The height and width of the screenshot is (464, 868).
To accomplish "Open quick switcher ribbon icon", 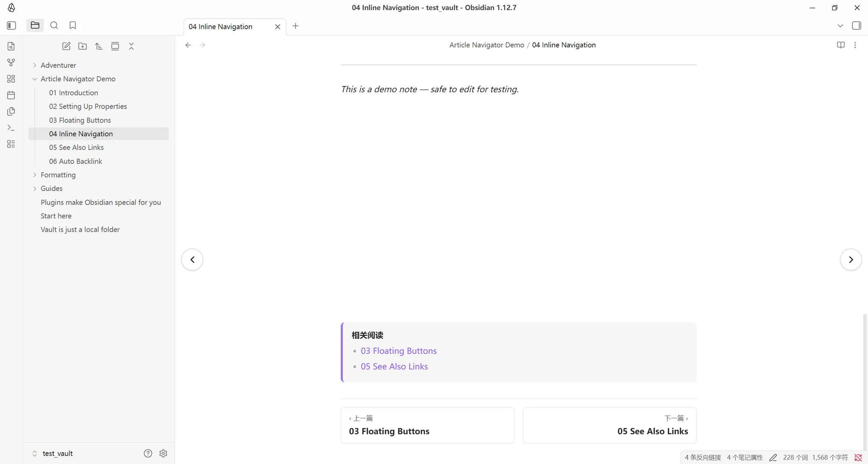I will pyautogui.click(x=11, y=46).
